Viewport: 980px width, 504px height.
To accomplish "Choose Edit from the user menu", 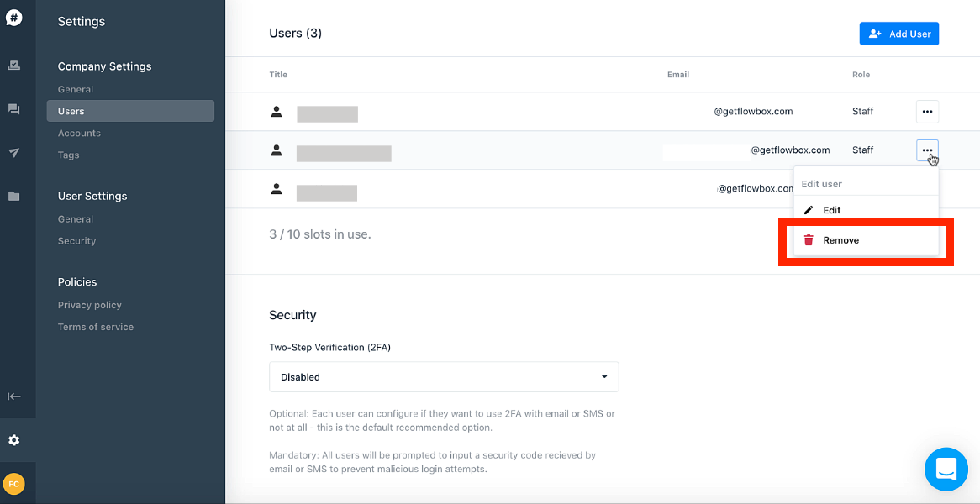I will coord(832,210).
